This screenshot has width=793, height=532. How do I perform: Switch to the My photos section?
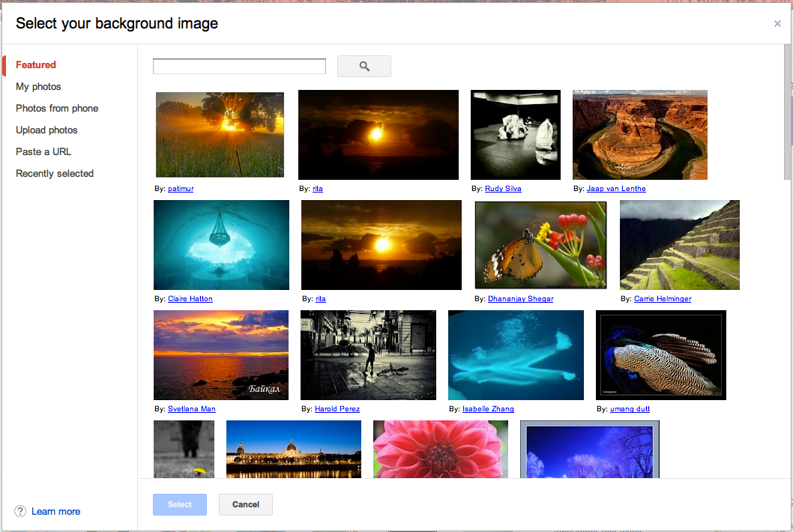[38, 86]
